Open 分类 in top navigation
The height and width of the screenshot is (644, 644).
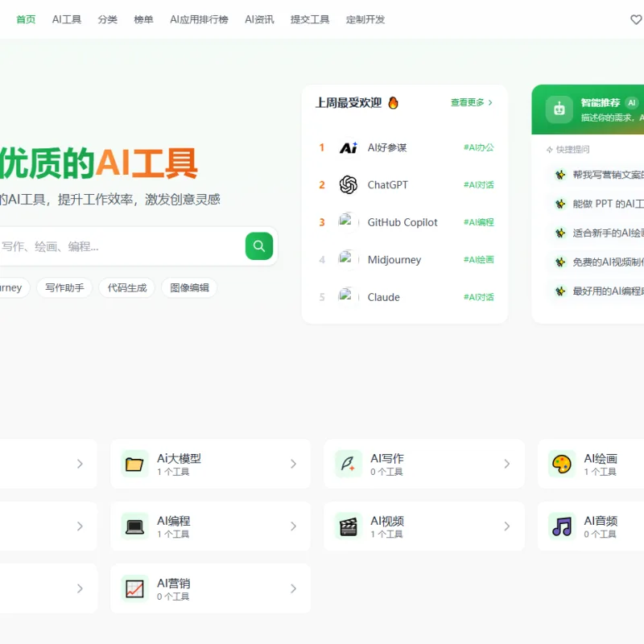point(108,19)
